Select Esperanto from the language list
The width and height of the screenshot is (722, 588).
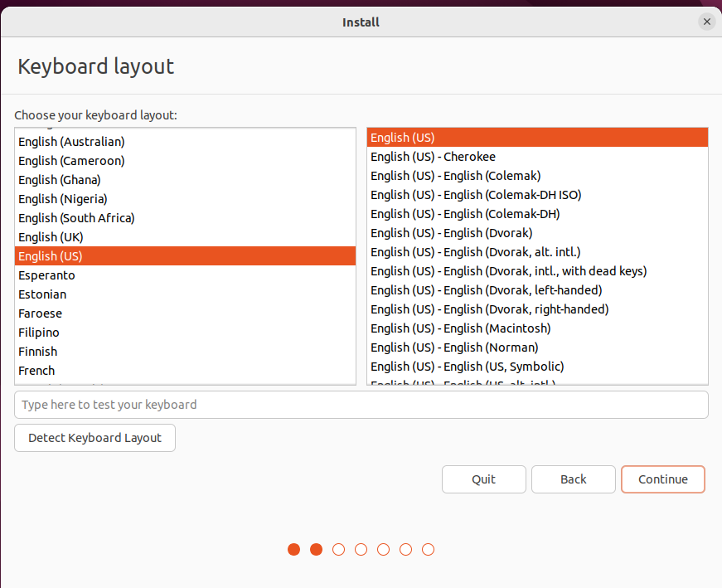(x=46, y=275)
